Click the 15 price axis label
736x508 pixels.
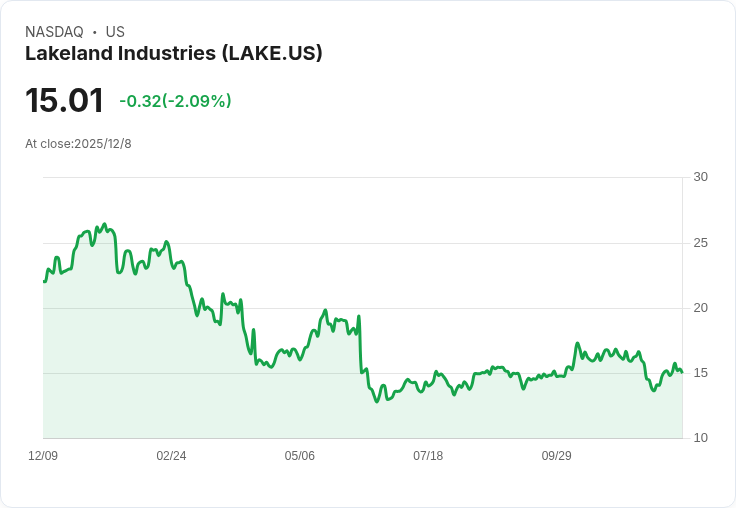tap(700, 373)
